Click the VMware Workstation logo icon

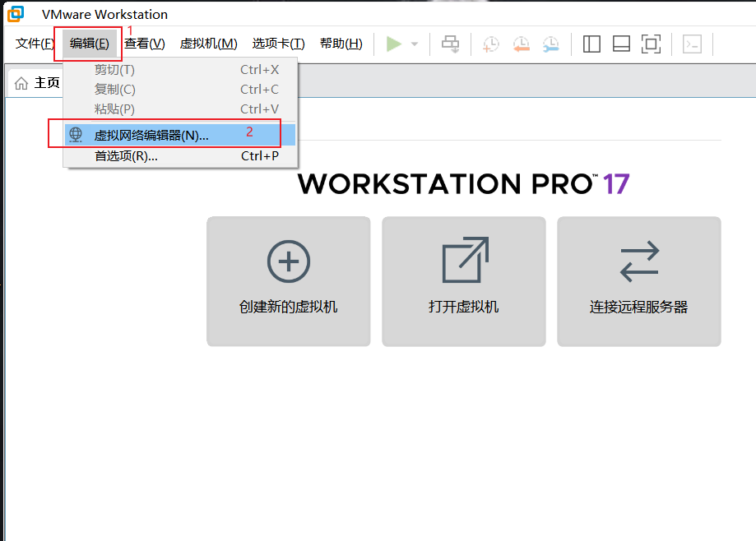click(x=16, y=14)
